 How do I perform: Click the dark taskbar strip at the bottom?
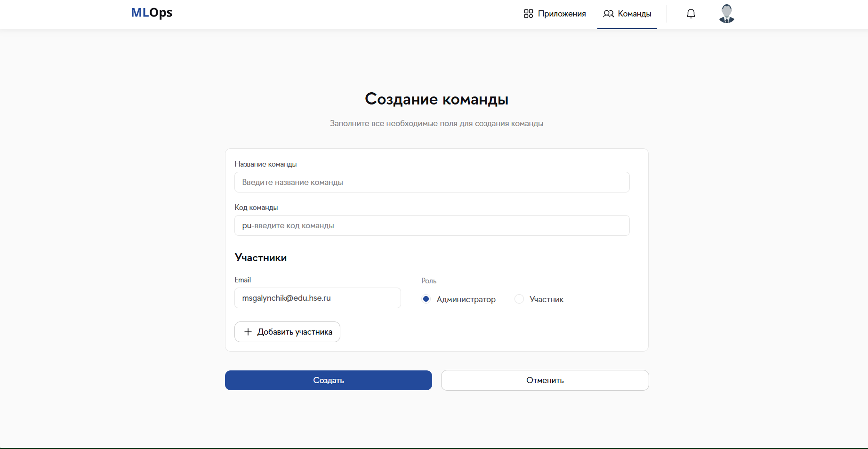(434, 447)
